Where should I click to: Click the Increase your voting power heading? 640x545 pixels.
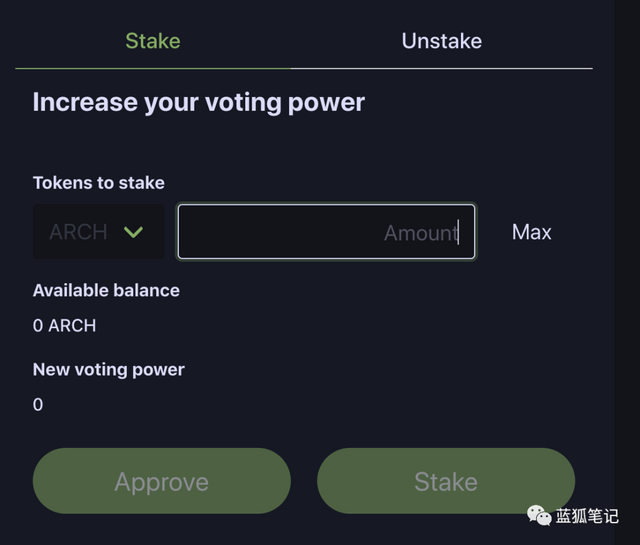click(198, 102)
